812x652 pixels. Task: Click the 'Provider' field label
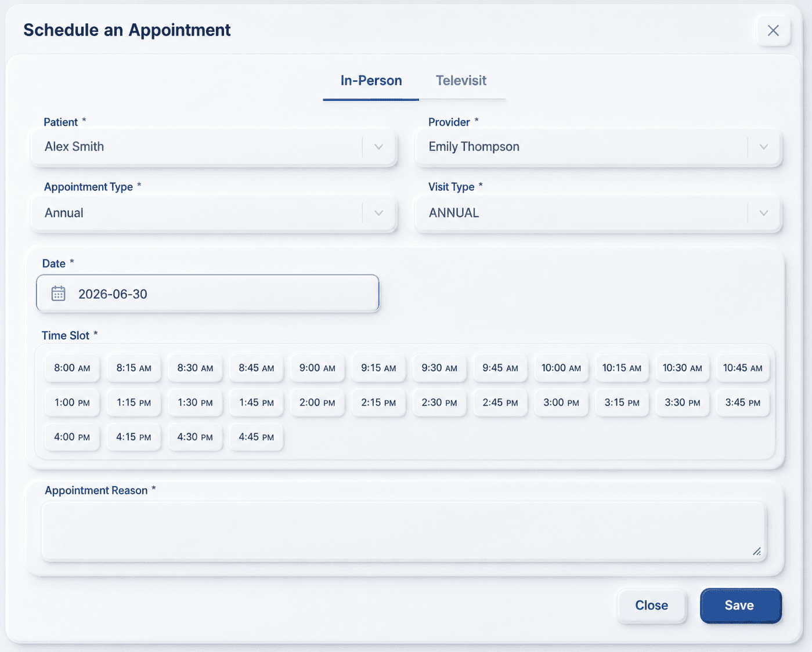449,122
